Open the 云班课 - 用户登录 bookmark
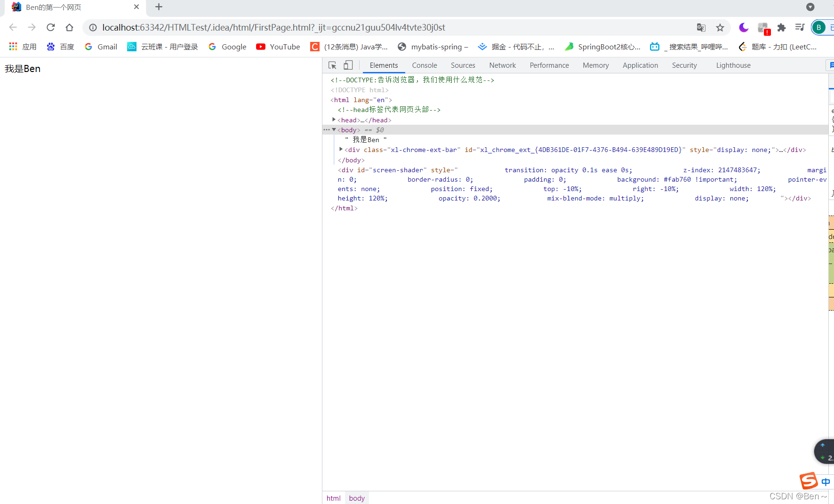Viewport: 834px width, 504px height. pos(162,47)
